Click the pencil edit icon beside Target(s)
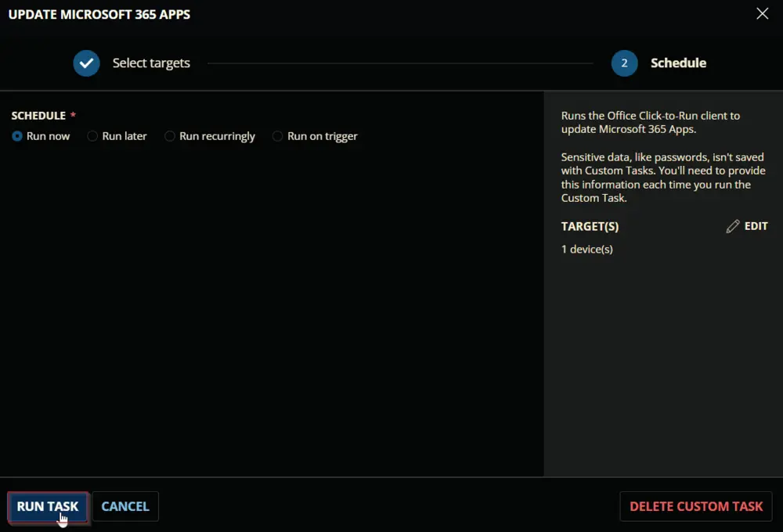 click(x=733, y=227)
